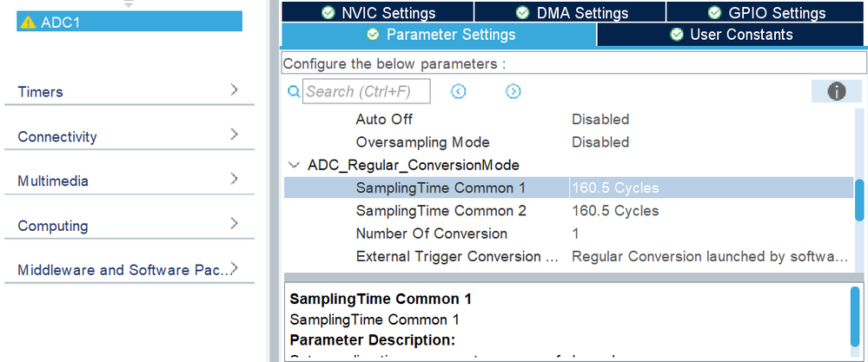
Task: Select ADC1 in the peripheral list
Action: point(129,22)
